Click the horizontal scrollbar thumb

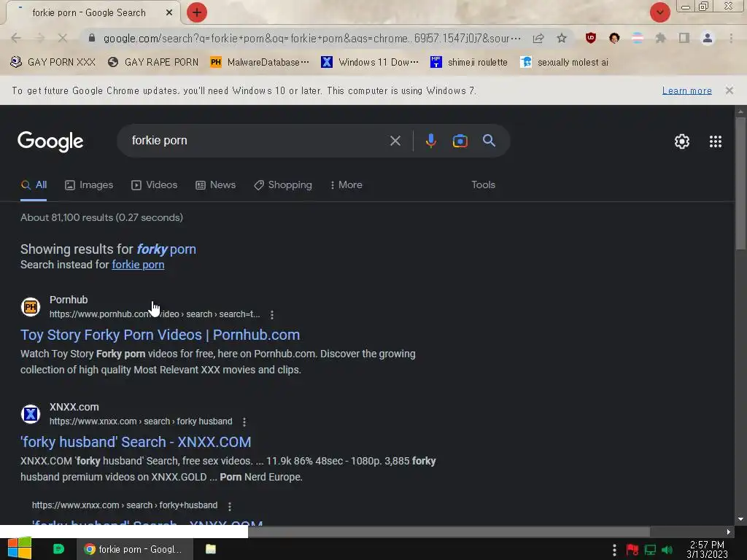pyautogui.click(x=449, y=532)
